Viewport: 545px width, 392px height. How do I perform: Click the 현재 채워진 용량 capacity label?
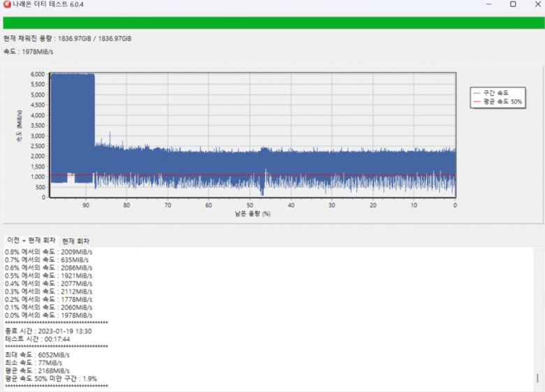click(x=68, y=38)
